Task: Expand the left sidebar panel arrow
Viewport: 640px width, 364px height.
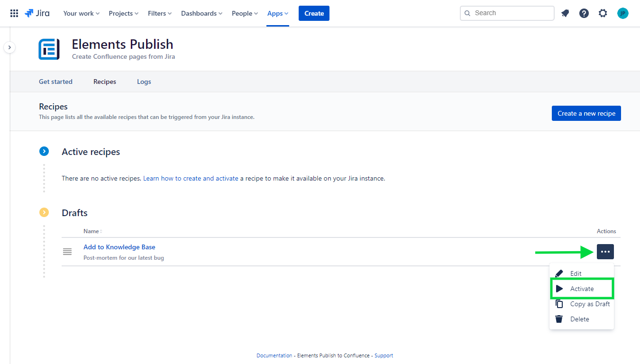Action: tap(9, 47)
